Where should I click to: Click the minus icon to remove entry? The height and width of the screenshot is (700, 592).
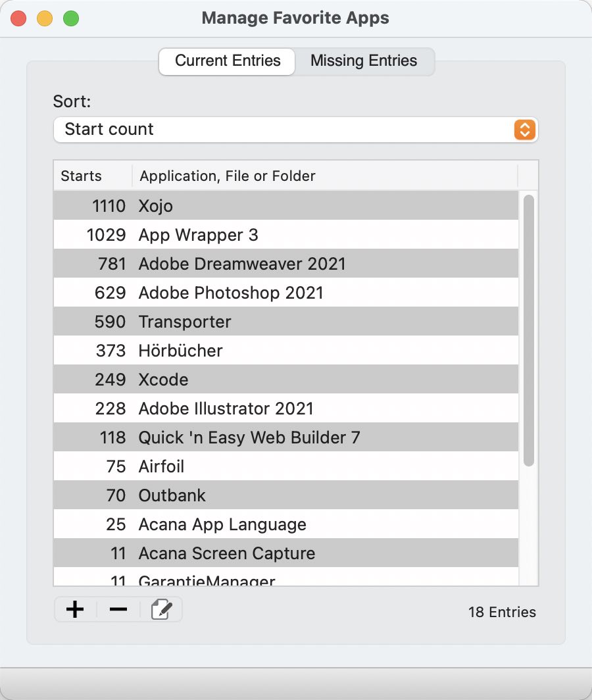[x=118, y=609]
